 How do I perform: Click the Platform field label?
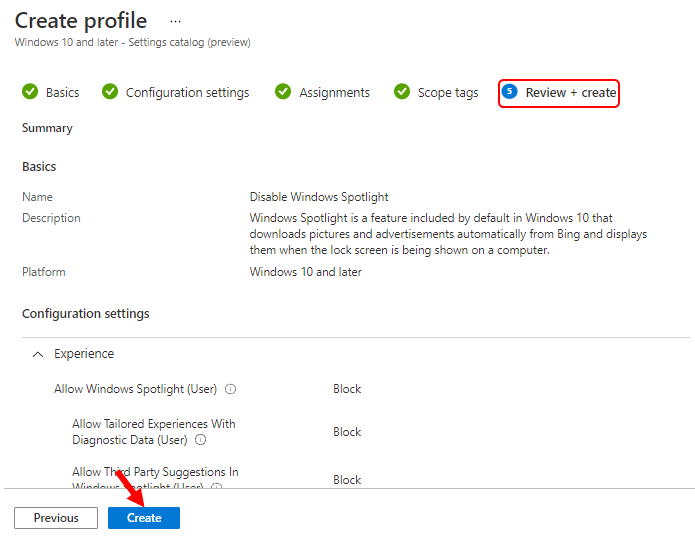click(44, 272)
